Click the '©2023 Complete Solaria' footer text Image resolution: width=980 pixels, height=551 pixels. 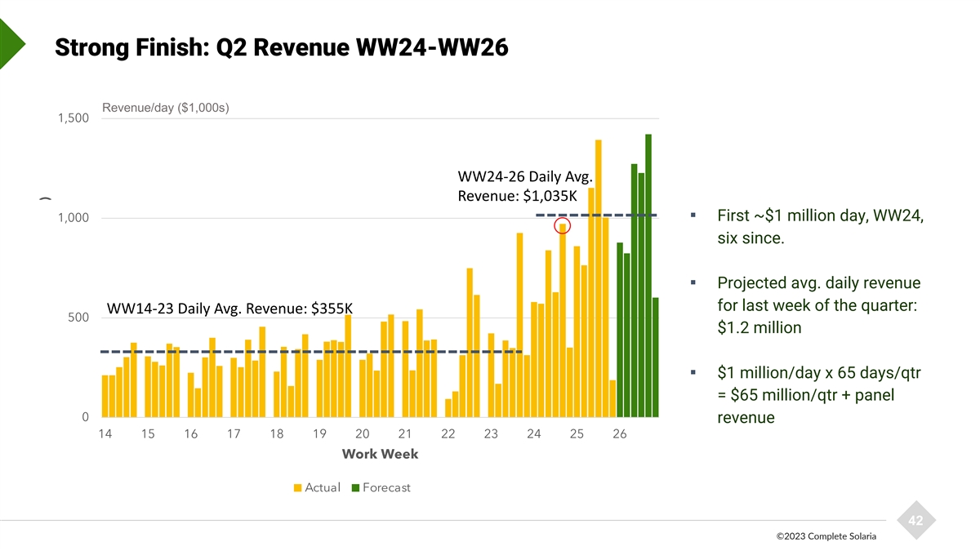coord(826,535)
